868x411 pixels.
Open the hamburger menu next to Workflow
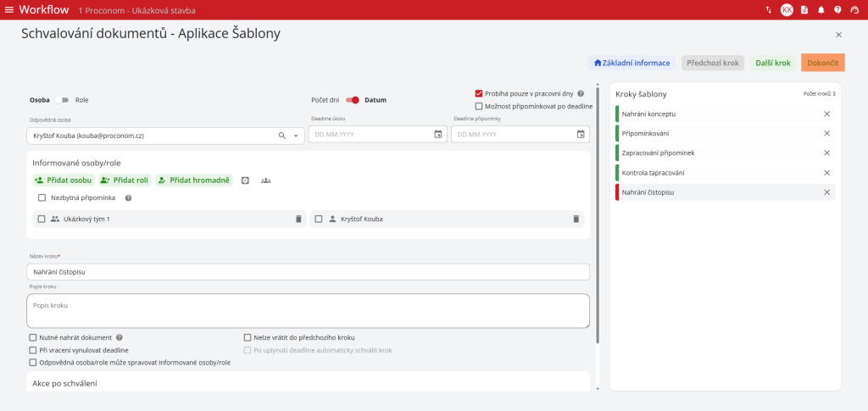(x=9, y=9)
